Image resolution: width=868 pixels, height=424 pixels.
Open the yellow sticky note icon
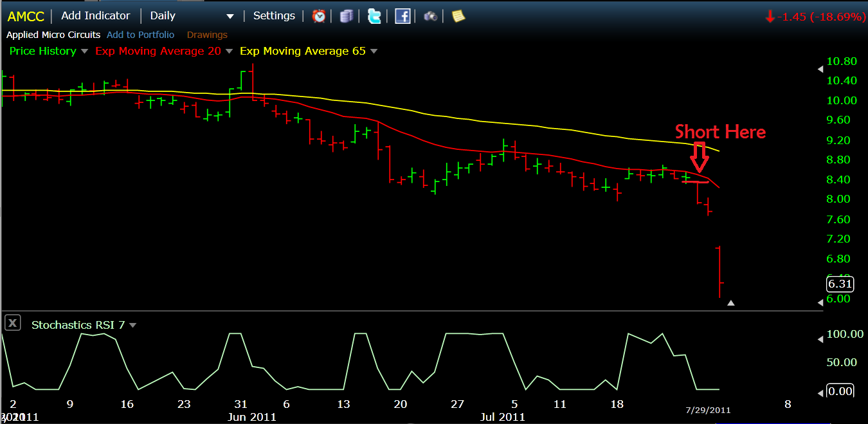(x=458, y=16)
